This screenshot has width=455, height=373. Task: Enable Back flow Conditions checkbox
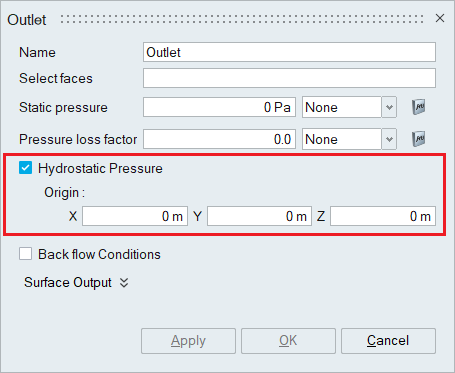coord(26,254)
